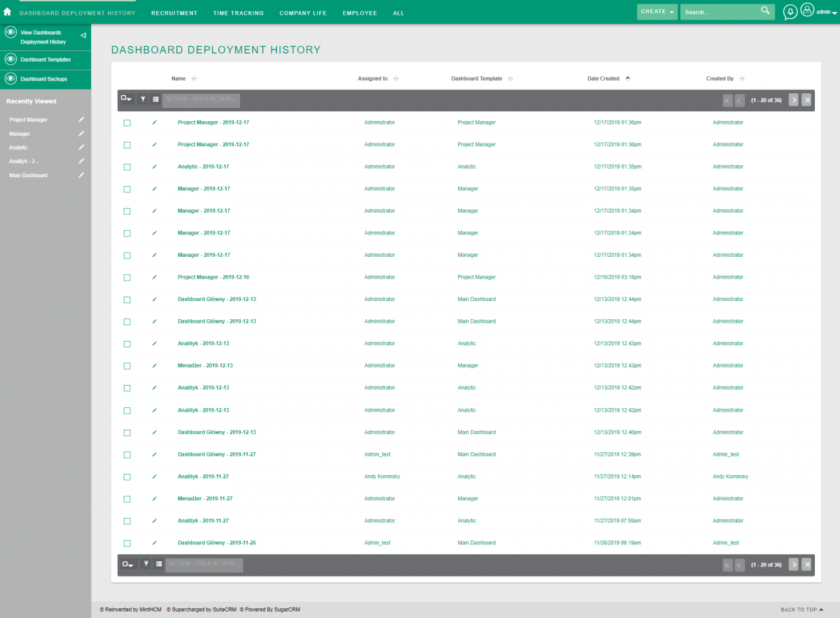Edit recently viewed Project Manager with pencil
Screen dimensions: 840x618
[81, 120]
